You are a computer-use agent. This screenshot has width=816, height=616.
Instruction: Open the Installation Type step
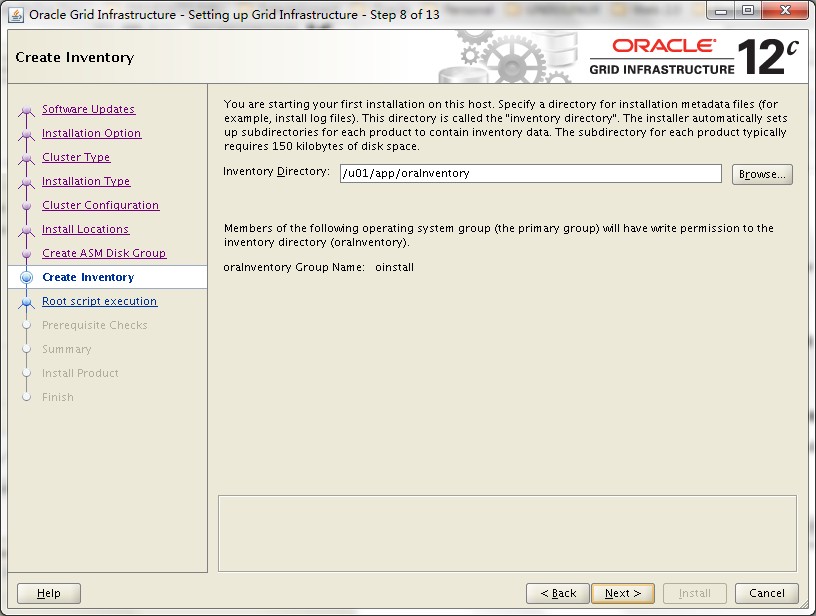coord(86,181)
